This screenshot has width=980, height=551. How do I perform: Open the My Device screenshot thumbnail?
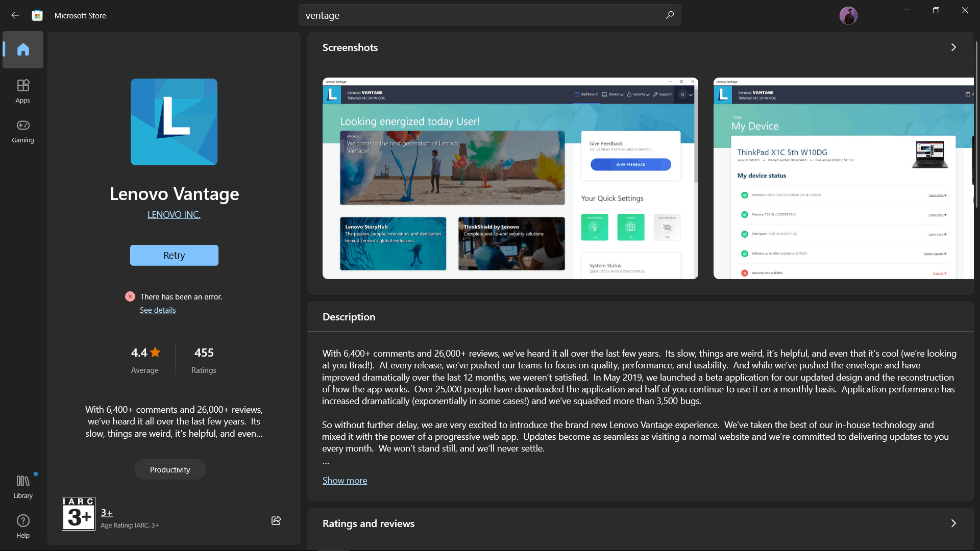843,178
